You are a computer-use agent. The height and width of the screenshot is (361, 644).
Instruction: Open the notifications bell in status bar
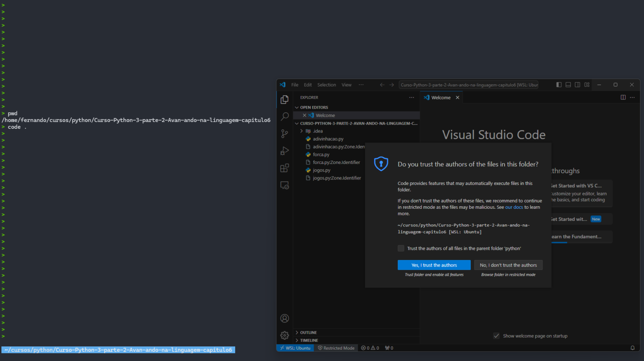point(632,348)
